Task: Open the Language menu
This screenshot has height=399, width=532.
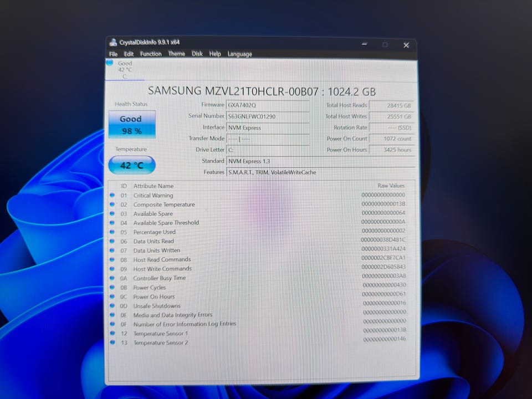Action: point(239,54)
